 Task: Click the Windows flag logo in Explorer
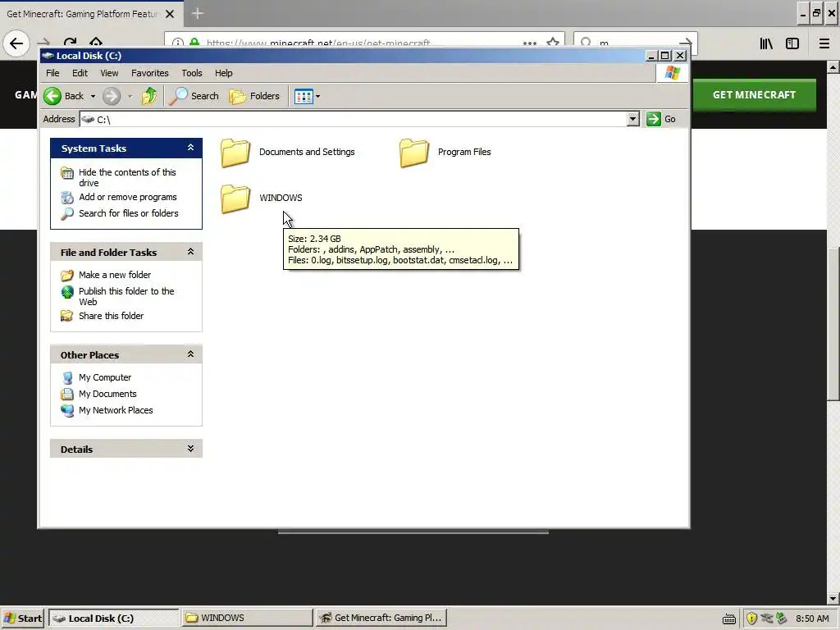pyautogui.click(x=673, y=73)
